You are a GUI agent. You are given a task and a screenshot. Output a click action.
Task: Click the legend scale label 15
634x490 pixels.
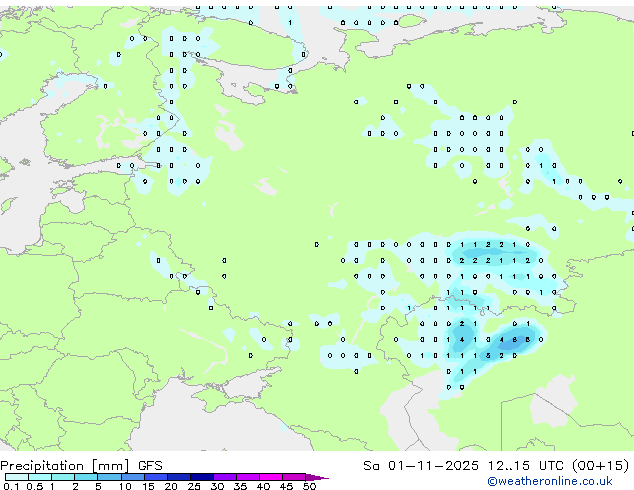(x=148, y=486)
